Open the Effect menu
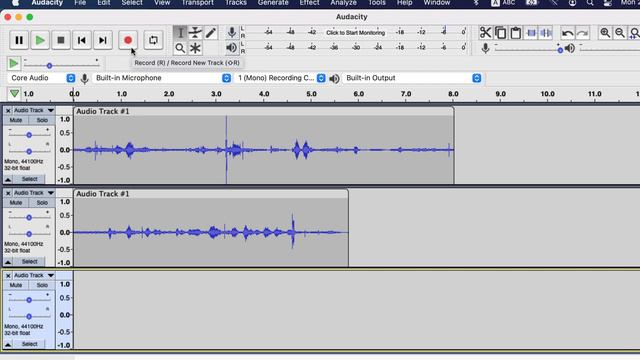This screenshot has height=360, width=640. (x=309, y=3)
